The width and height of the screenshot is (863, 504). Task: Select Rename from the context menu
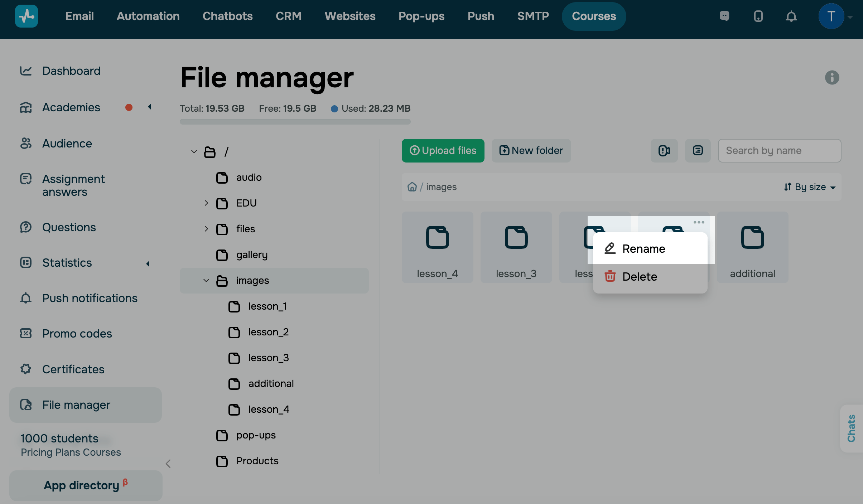pos(643,249)
